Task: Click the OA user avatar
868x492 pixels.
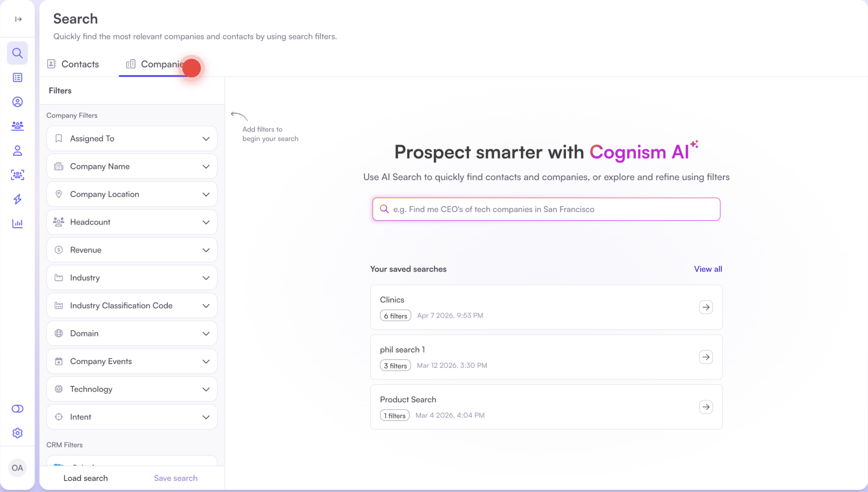Action: (x=17, y=468)
